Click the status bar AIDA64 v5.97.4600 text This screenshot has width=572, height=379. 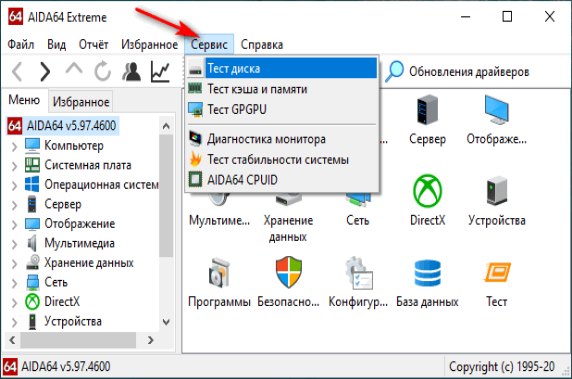tap(66, 366)
